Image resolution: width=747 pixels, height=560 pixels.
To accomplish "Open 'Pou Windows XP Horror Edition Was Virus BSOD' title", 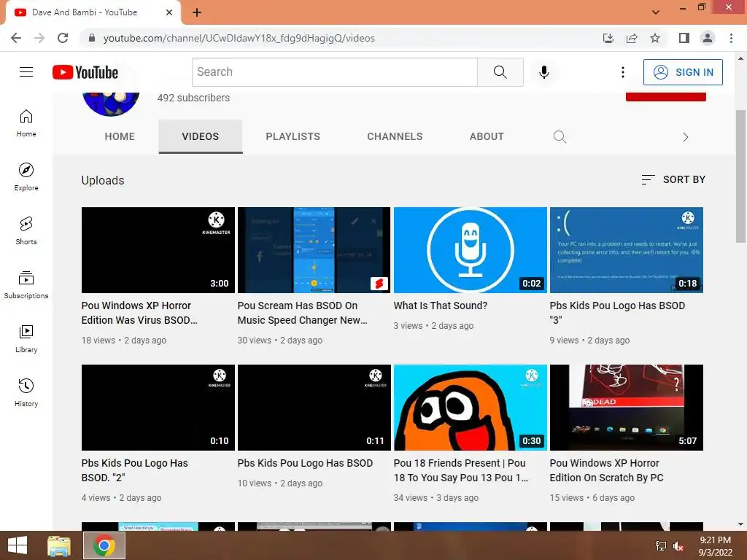I will [139, 313].
